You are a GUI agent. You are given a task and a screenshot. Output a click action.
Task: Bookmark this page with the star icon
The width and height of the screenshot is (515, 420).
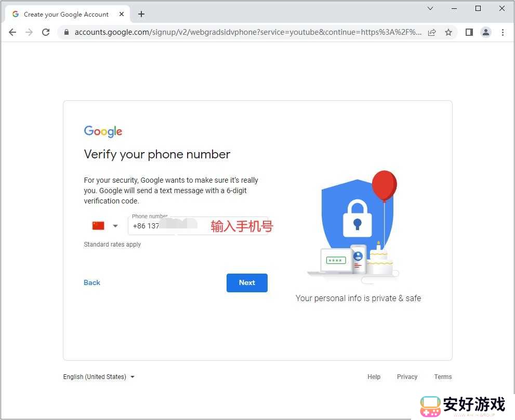click(448, 32)
